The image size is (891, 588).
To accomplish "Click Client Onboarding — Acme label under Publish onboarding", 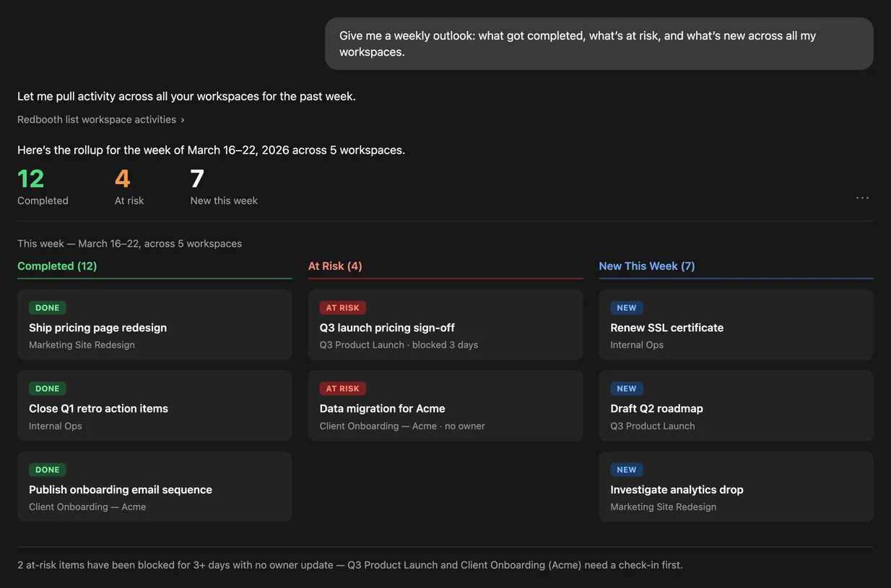I will pos(87,507).
